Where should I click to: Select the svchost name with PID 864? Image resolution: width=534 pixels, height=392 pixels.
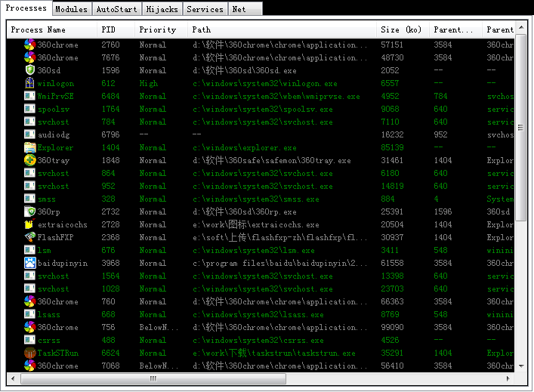[x=53, y=174]
